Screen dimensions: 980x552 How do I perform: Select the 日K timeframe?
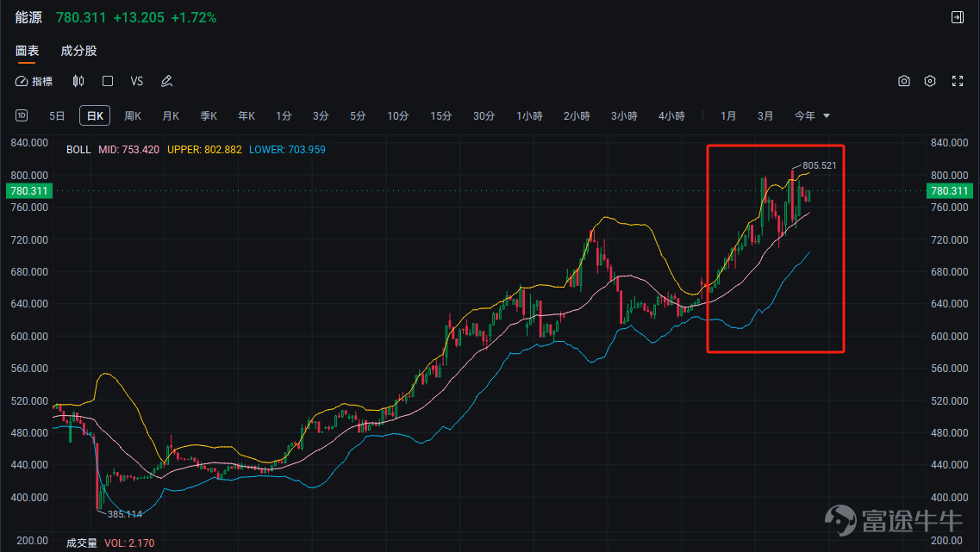95,116
